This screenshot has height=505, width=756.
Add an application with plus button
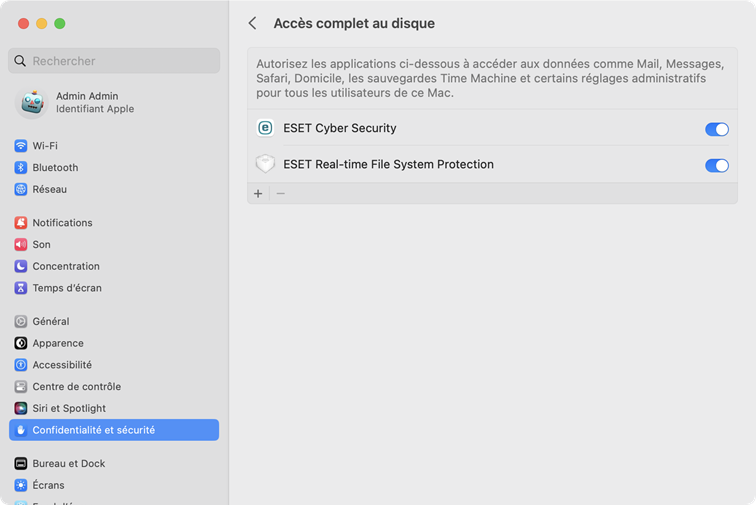click(x=258, y=193)
